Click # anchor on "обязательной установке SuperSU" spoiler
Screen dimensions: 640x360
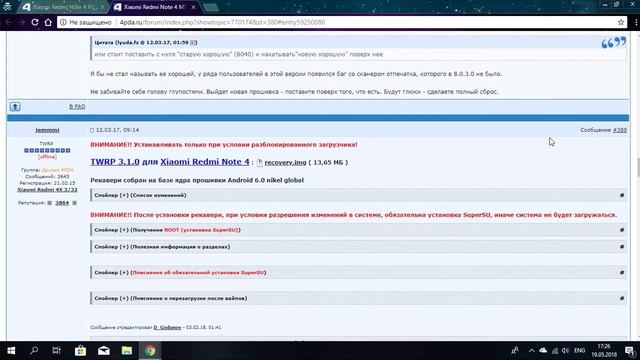click(622, 273)
